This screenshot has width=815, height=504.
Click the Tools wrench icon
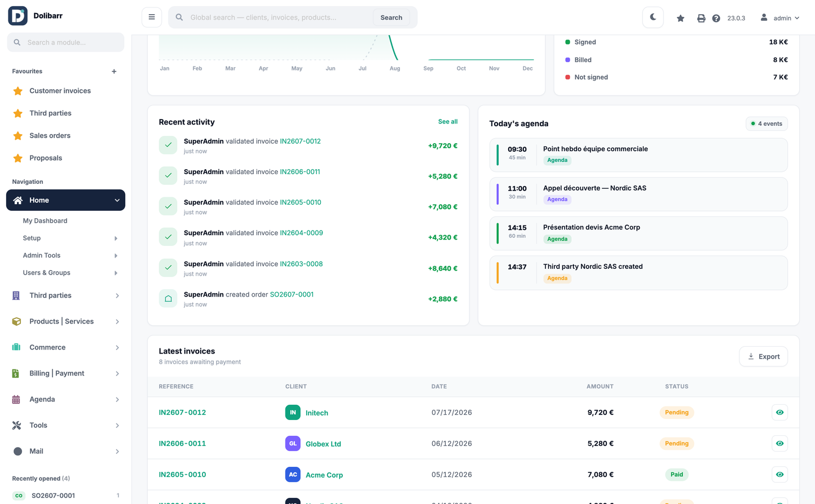[x=16, y=425]
